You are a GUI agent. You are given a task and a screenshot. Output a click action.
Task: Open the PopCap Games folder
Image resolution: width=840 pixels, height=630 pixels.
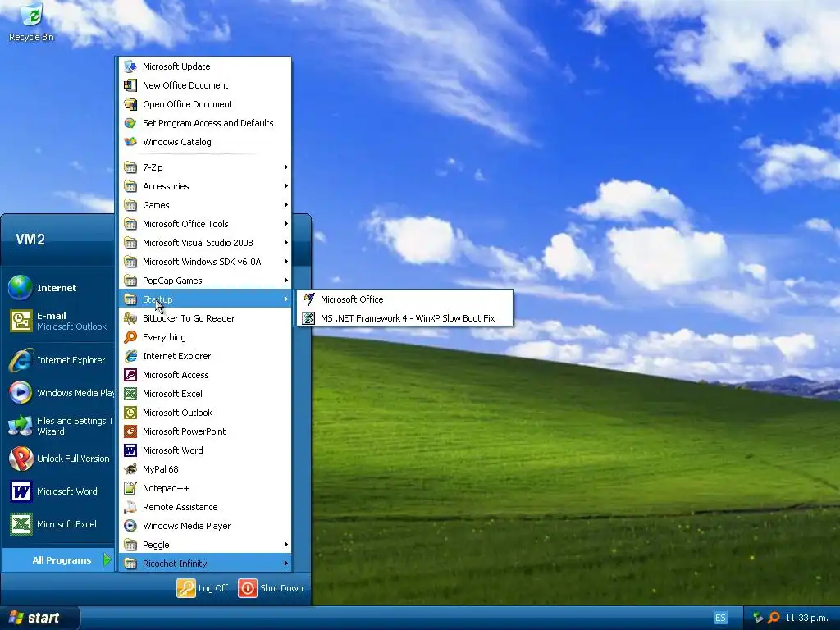pos(205,281)
